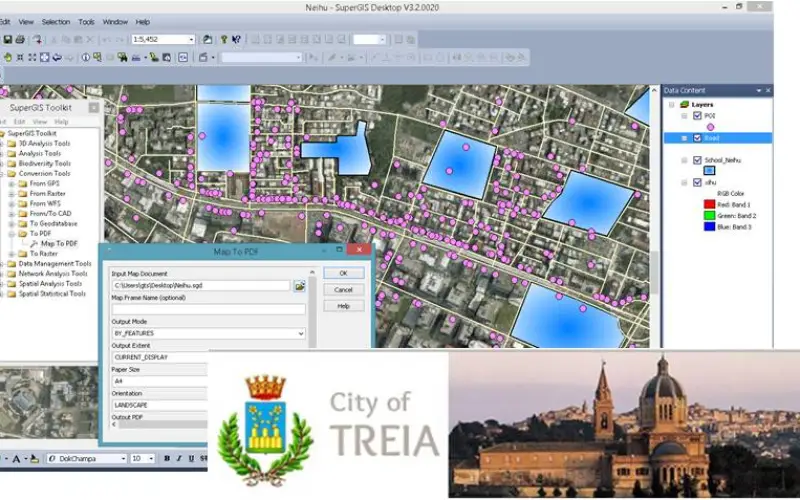Screen dimensions: 800x500
Task: Select 3D Analysis Tools folder
Action: (x=44, y=143)
